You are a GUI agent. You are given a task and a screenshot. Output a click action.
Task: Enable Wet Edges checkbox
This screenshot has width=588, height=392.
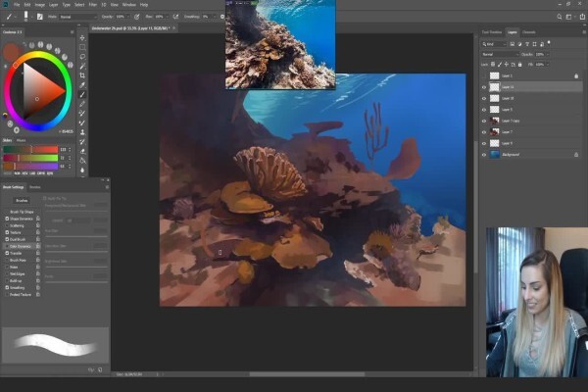pos(7,273)
